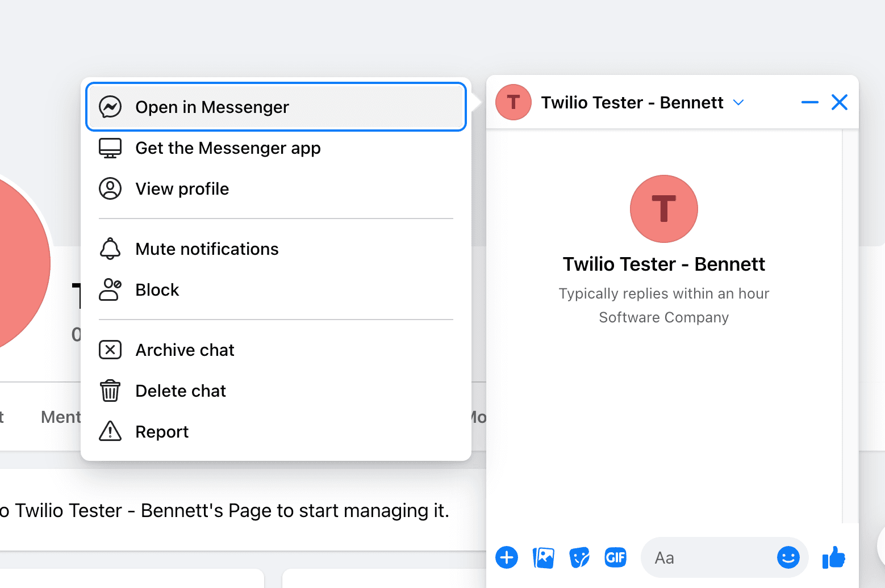This screenshot has width=885, height=588.
Task: Expand the chat options chevron next to the name
Action: coord(738,103)
